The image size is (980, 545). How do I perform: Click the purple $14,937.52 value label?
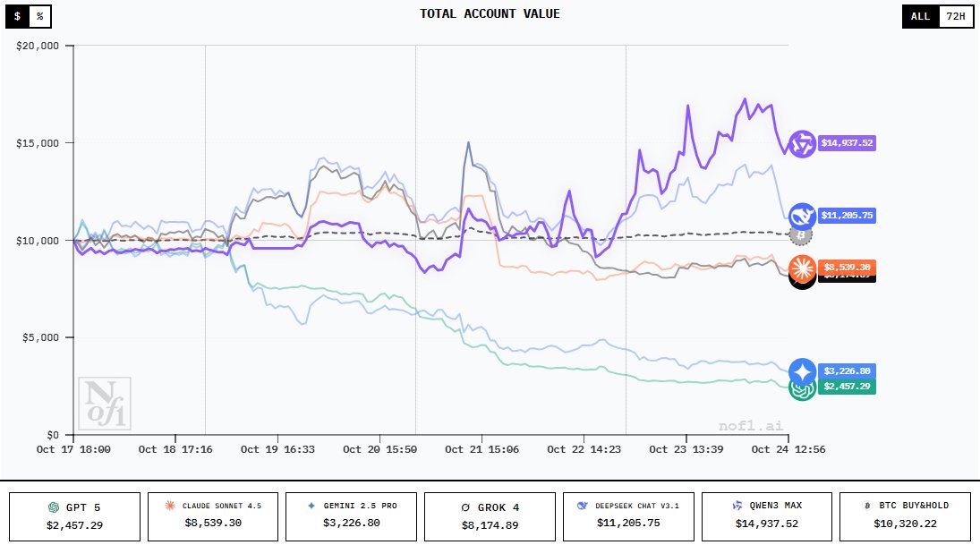point(847,142)
